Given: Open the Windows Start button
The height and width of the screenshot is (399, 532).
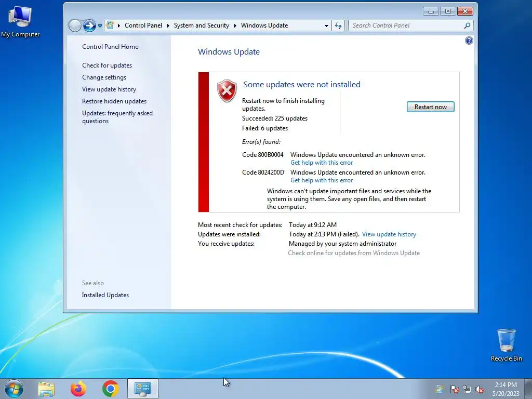Looking at the screenshot, I should (14, 389).
